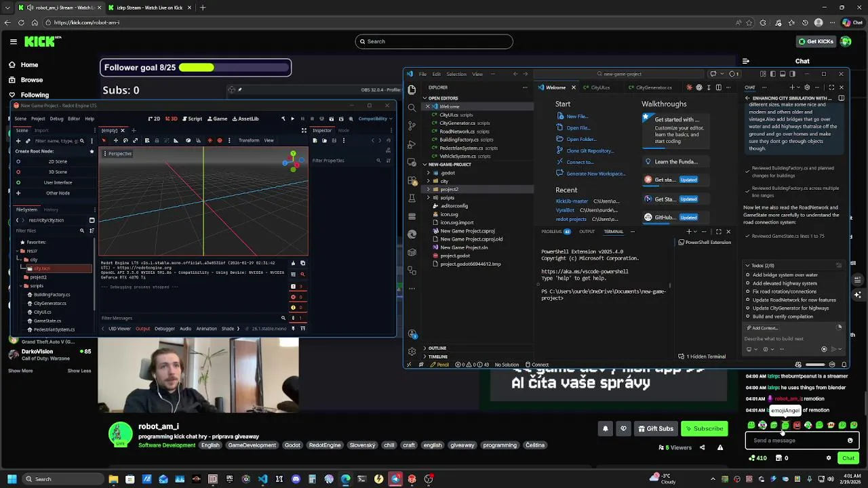Screen dimensions: 868x488
Task: Click the Gift Subs button
Action: 656,428
